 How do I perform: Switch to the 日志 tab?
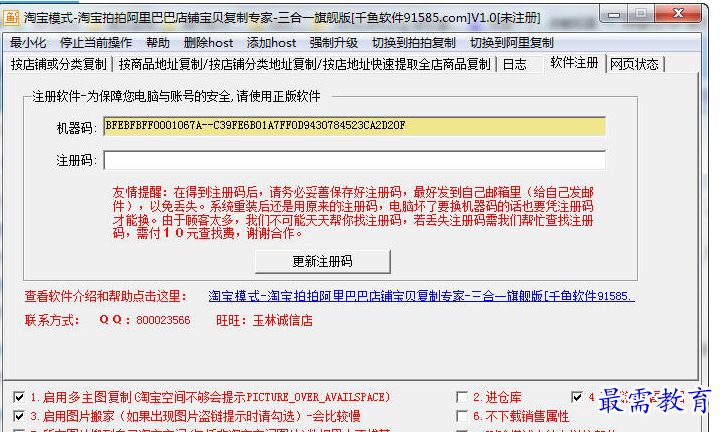click(515, 64)
